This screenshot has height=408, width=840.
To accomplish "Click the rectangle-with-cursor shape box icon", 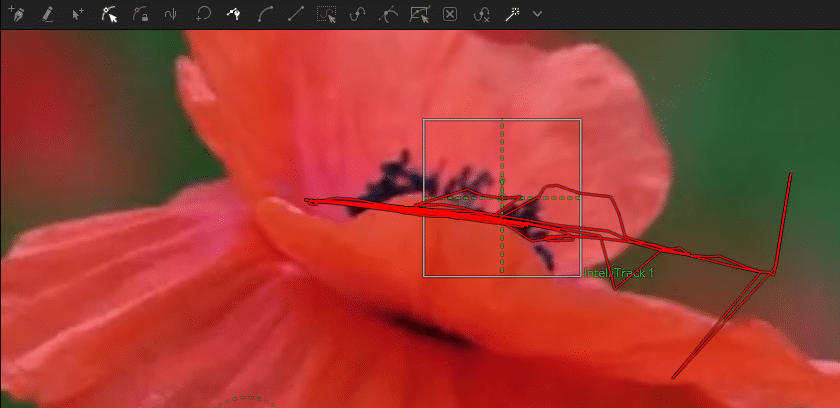I will [419, 14].
